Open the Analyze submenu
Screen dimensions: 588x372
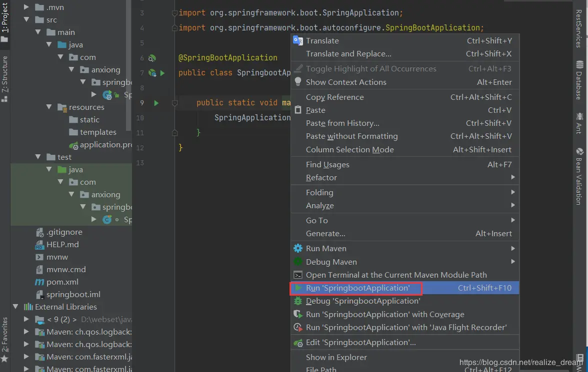click(x=405, y=205)
